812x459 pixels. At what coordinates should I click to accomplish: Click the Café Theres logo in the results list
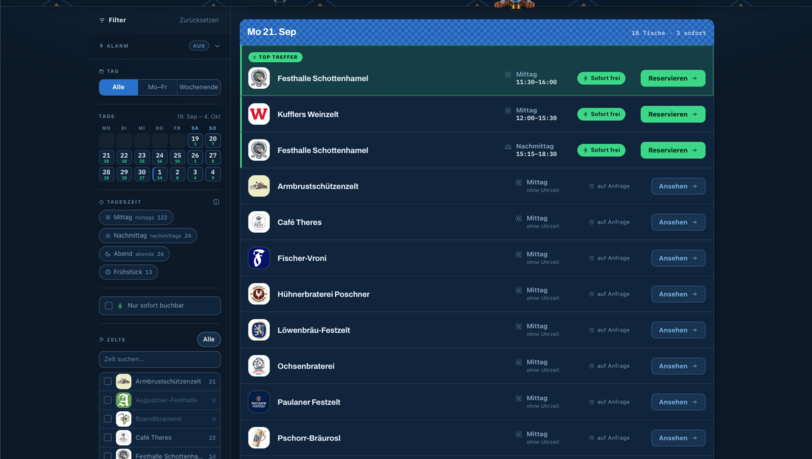tap(259, 222)
